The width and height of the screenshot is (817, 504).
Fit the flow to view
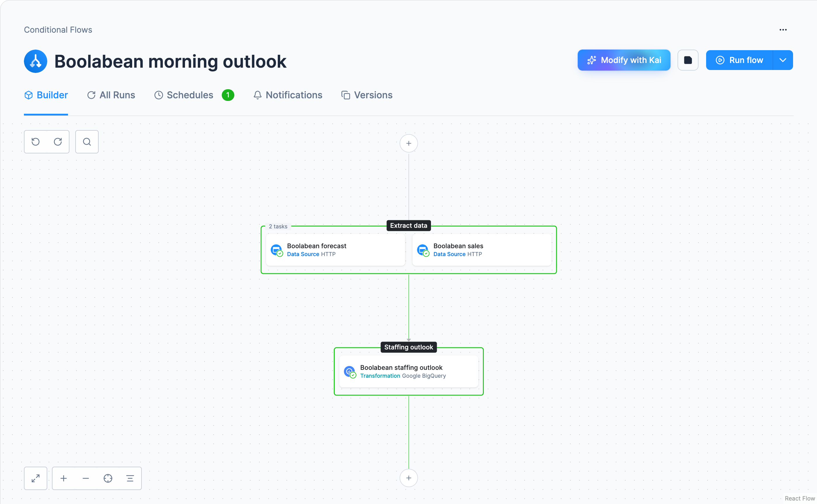108,478
